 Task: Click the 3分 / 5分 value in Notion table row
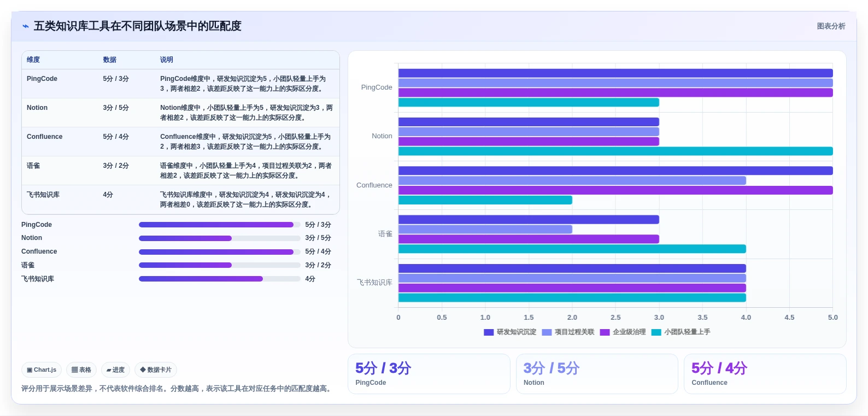coord(116,108)
